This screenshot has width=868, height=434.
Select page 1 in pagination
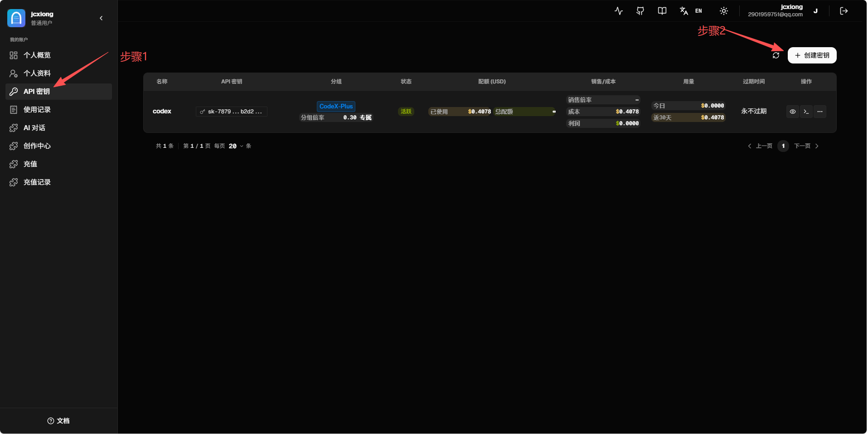tap(783, 146)
